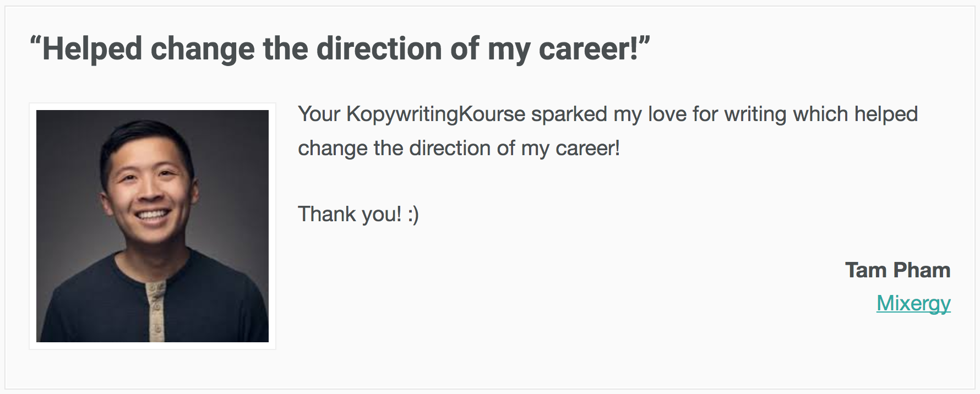Click the paragraph line ending "my career!"
The image size is (980, 394).
click(x=459, y=149)
